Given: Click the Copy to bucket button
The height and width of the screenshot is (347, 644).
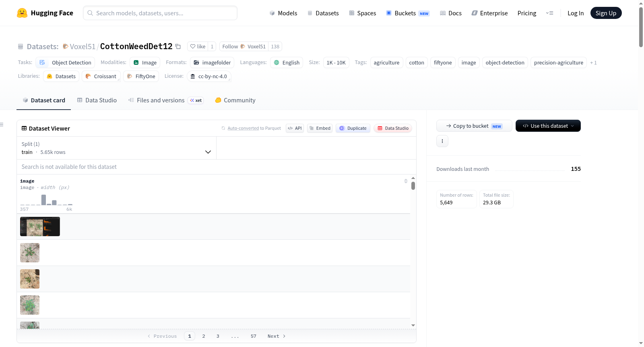Looking at the screenshot, I should 474,126.
